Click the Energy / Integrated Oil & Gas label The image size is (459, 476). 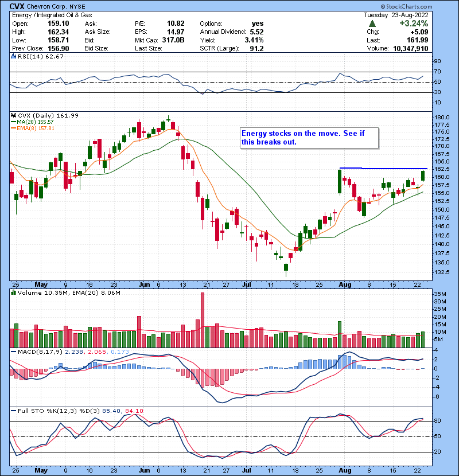52,15
